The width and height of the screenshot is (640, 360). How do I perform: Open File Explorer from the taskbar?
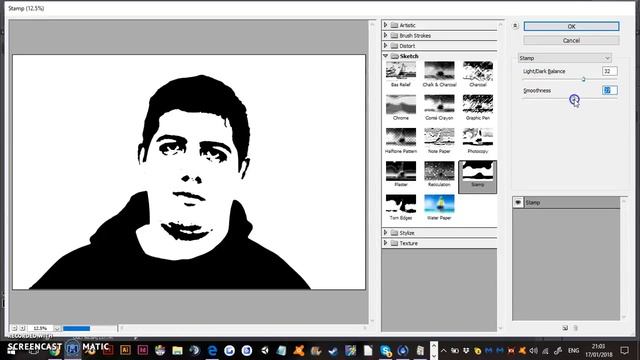(x=177, y=350)
